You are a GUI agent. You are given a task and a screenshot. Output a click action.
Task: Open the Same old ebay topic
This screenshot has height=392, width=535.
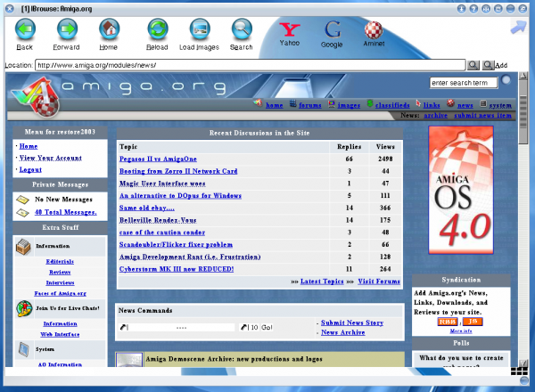click(147, 208)
